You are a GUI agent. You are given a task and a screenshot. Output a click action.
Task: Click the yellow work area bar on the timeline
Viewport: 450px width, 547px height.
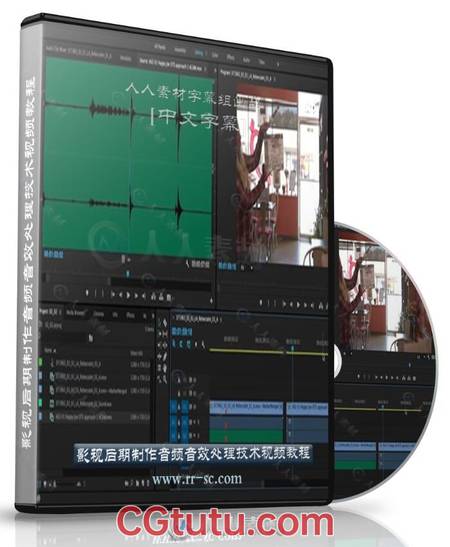tap(268, 352)
